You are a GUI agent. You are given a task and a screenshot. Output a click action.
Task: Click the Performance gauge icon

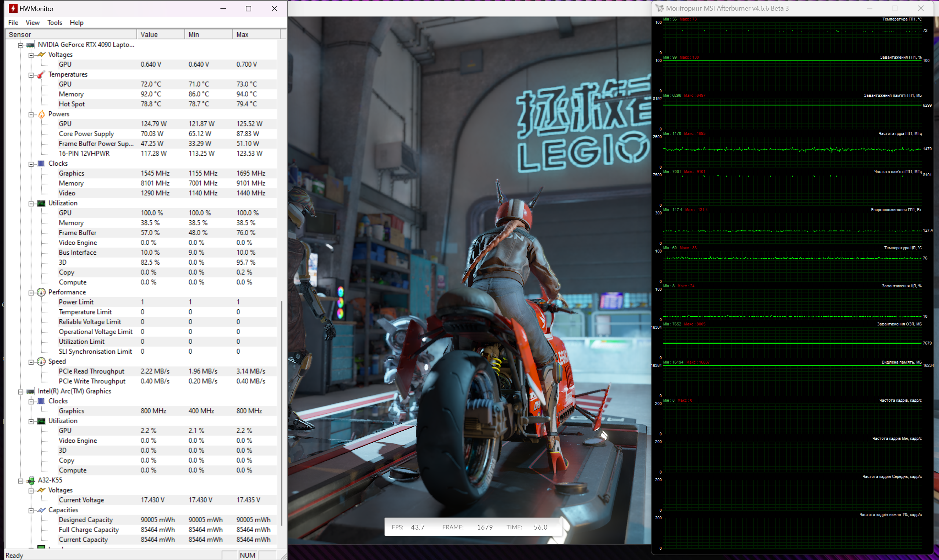pos(41,292)
